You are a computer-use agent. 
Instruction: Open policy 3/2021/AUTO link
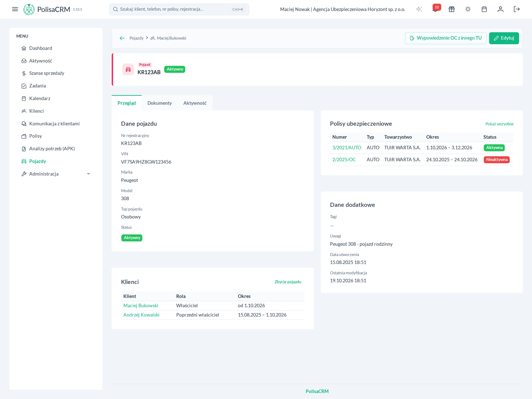tap(347, 148)
